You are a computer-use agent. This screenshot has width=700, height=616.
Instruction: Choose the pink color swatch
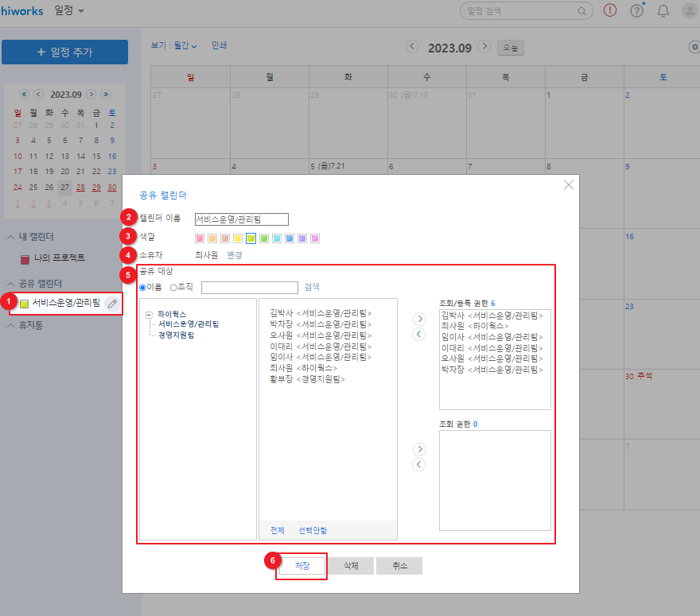coord(200,238)
